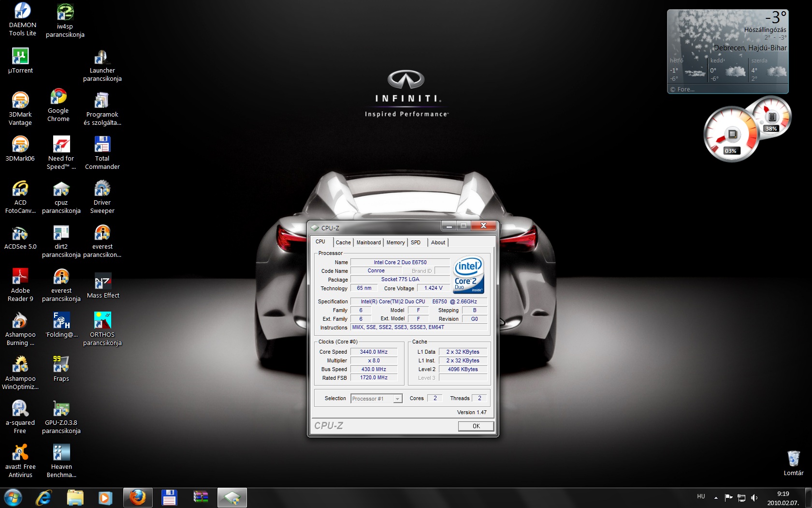Image resolution: width=812 pixels, height=508 pixels.
Task: Expand the Processor #1 selection dropdown
Action: click(x=377, y=399)
